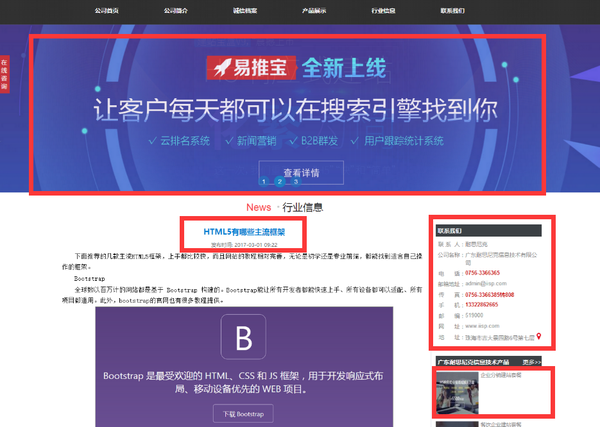Click the red 在线咨询 side tab
Image resolution: width=600 pixels, height=427 pixels.
4,74
